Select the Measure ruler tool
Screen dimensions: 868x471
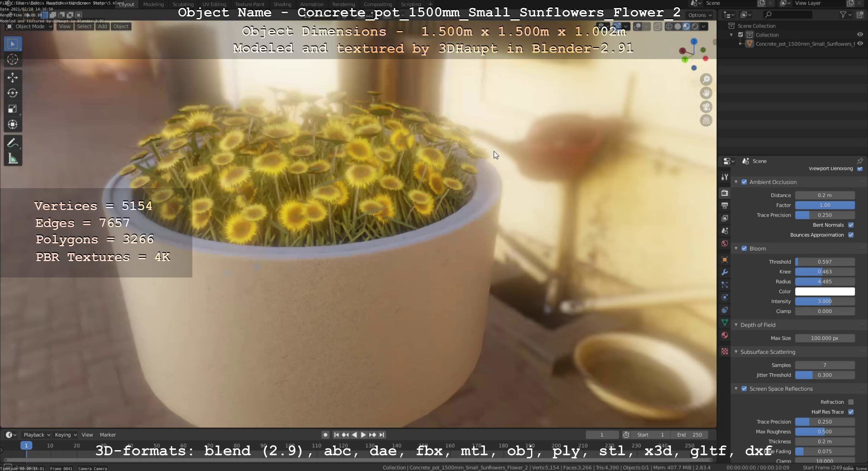(13, 158)
